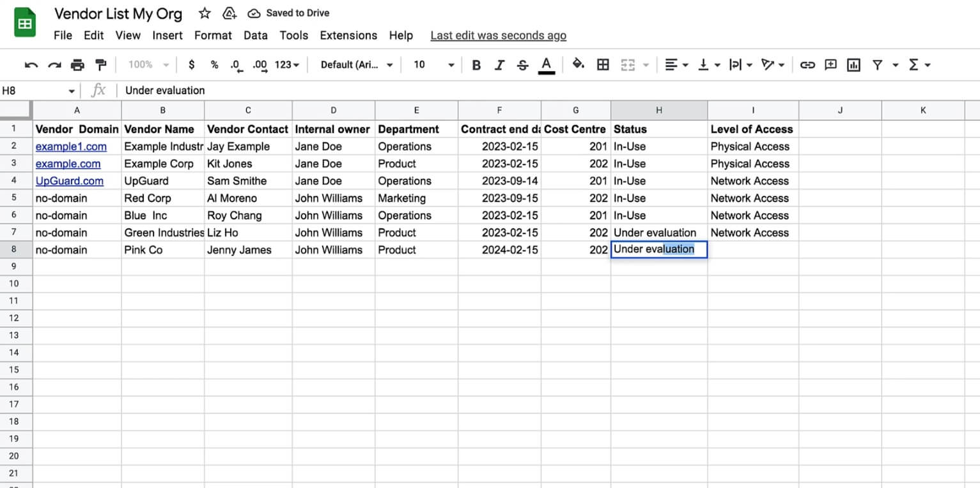Follow the example.com link in row 3
The height and width of the screenshot is (488, 980).
coord(68,164)
